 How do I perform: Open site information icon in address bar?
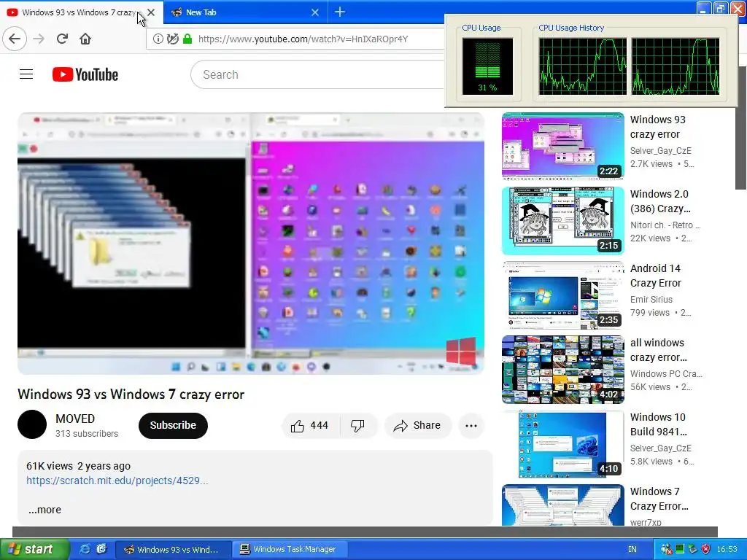tap(158, 39)
